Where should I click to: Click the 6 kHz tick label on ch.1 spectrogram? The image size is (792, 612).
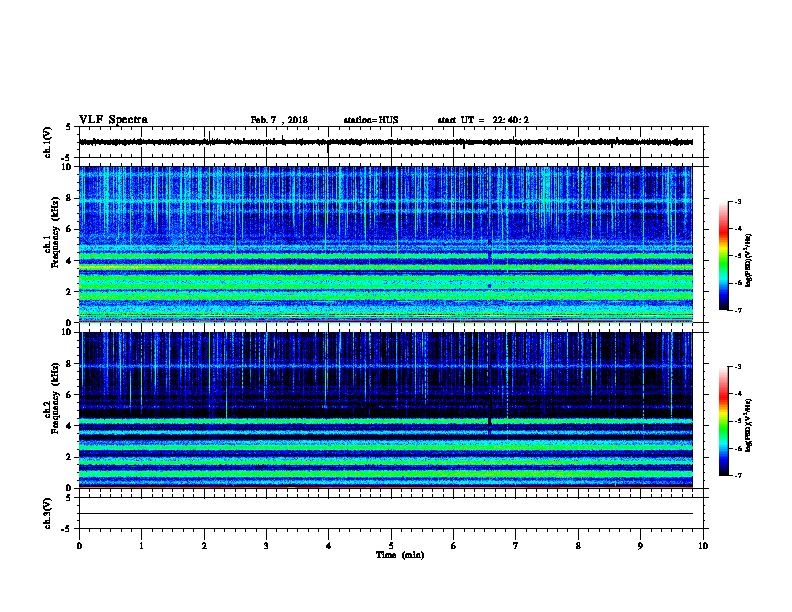tap(69, 229)
